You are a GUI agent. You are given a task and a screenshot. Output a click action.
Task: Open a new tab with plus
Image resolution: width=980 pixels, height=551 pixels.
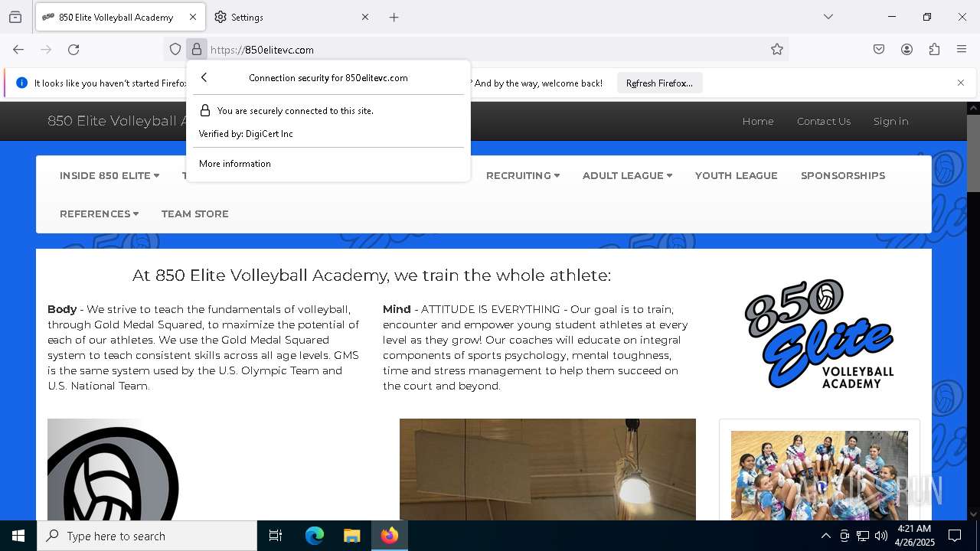[394, 17]
